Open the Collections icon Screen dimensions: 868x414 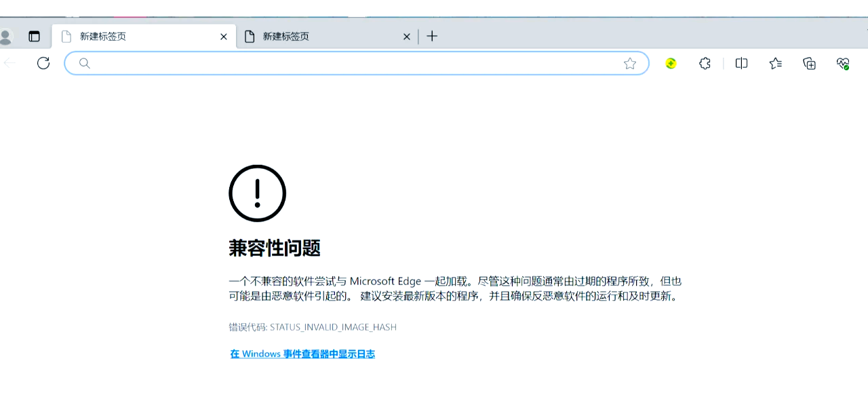809,63
